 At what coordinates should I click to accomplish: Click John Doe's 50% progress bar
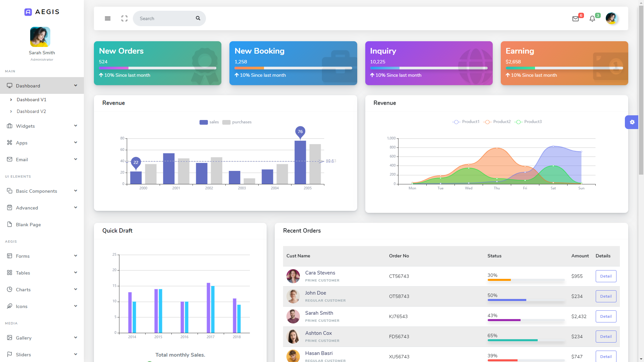click(x=526, y=300)
